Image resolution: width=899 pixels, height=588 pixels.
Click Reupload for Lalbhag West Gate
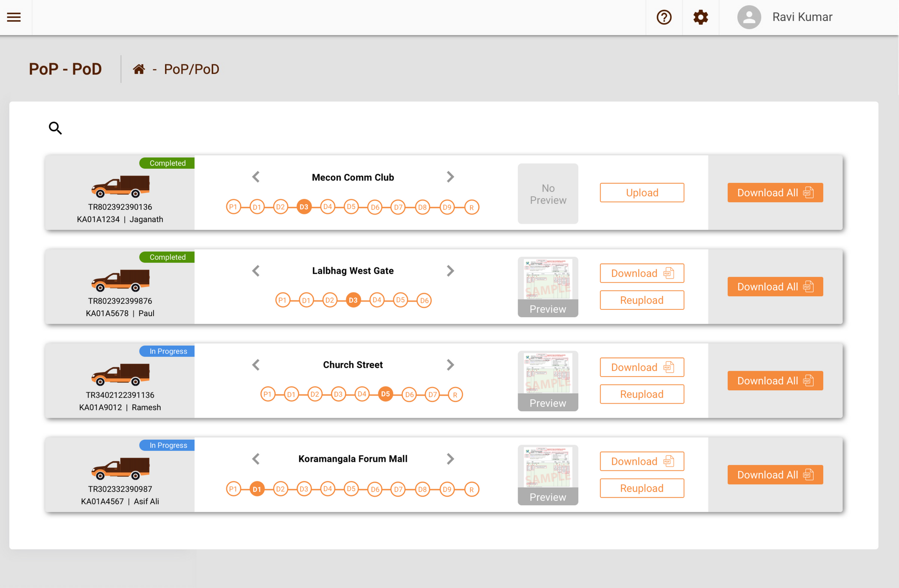641,300
